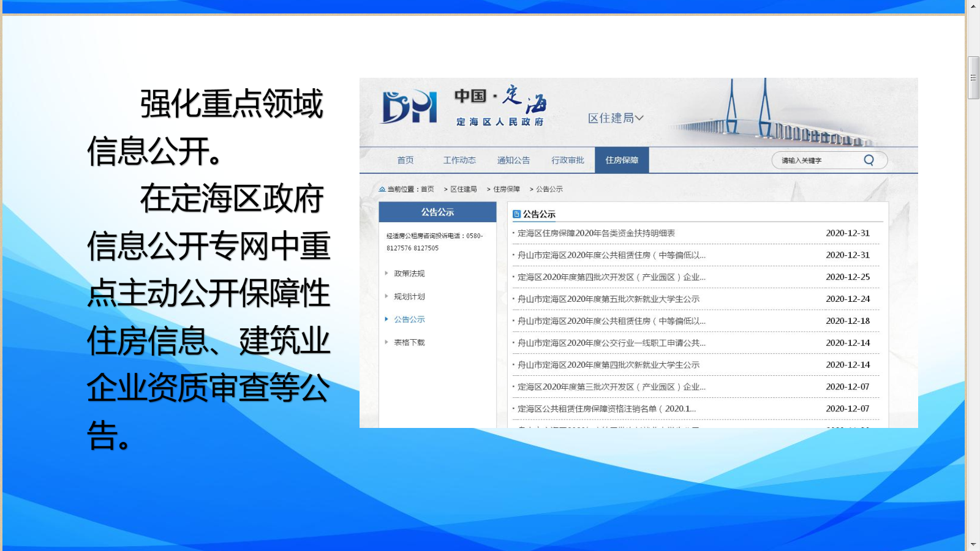Image resolution: width=980 pixels, height=551 pixels.
Task: Select 表格下载 in the sidebar
Action: pyautogui.click(x=409, y=343)
